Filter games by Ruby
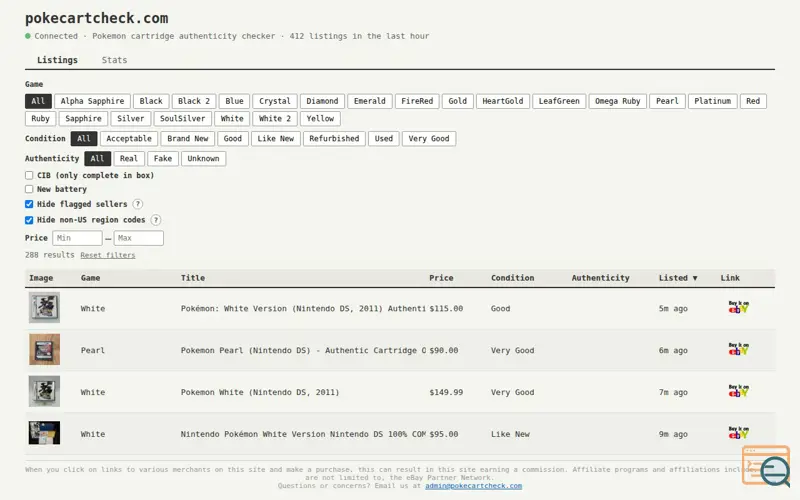This screenshot has height=500, width=800. point(40,118)
